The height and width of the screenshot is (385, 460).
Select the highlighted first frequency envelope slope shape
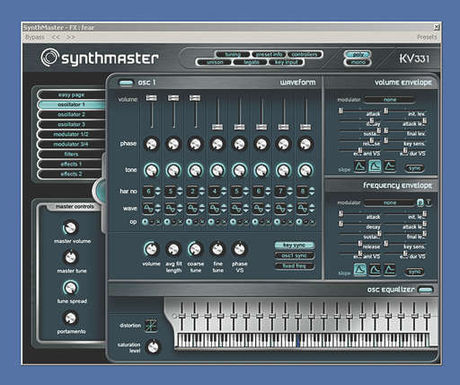(360, 269)
